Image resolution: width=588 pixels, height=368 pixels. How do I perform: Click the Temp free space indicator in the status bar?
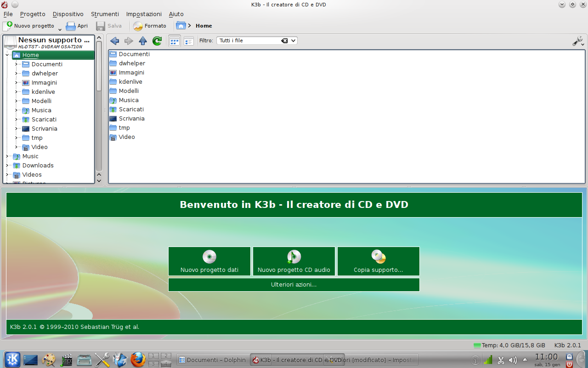(x=509, y=345)
